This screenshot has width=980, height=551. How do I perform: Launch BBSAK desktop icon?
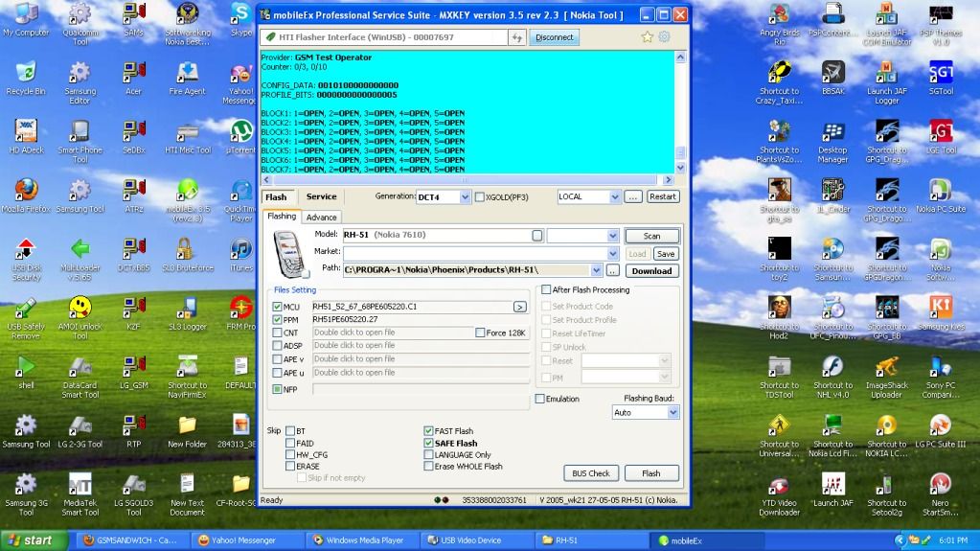[x=833, y=79]
